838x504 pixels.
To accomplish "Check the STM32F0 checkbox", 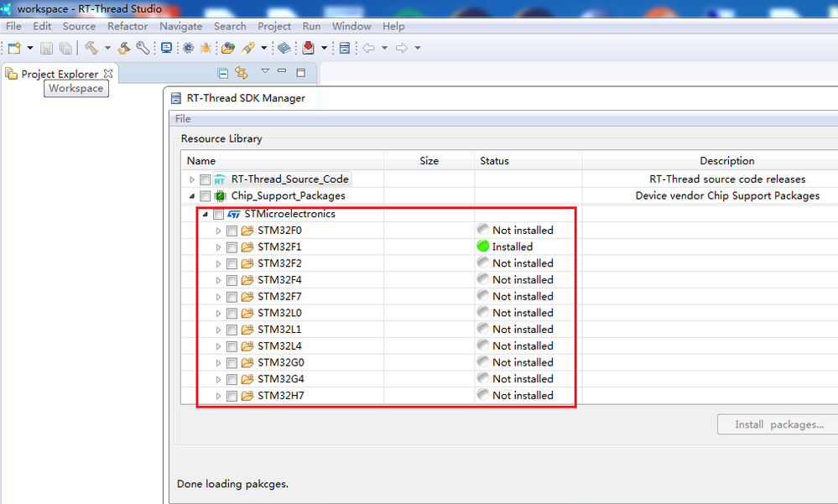I will [x=232, y=231].
